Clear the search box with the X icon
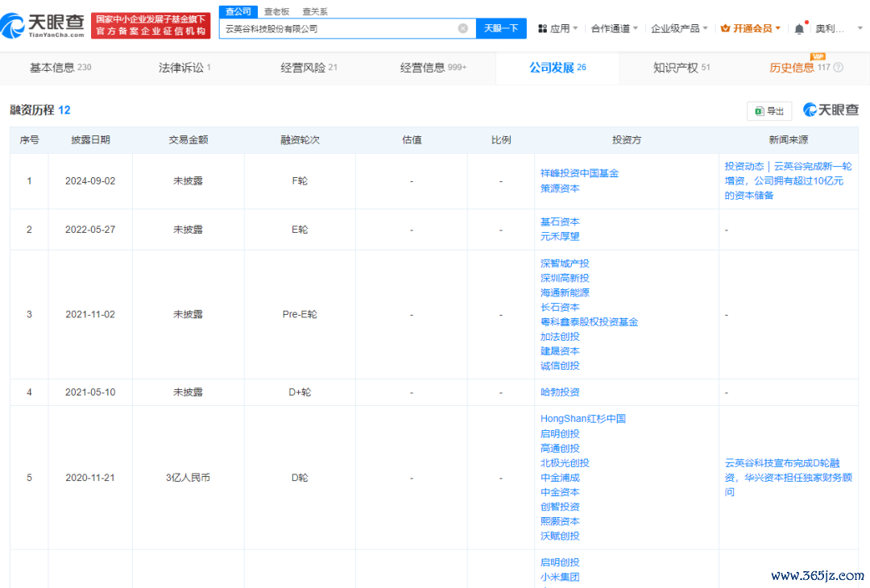The height and width of the screenshot is (588, 870). (x=462, y=28)
